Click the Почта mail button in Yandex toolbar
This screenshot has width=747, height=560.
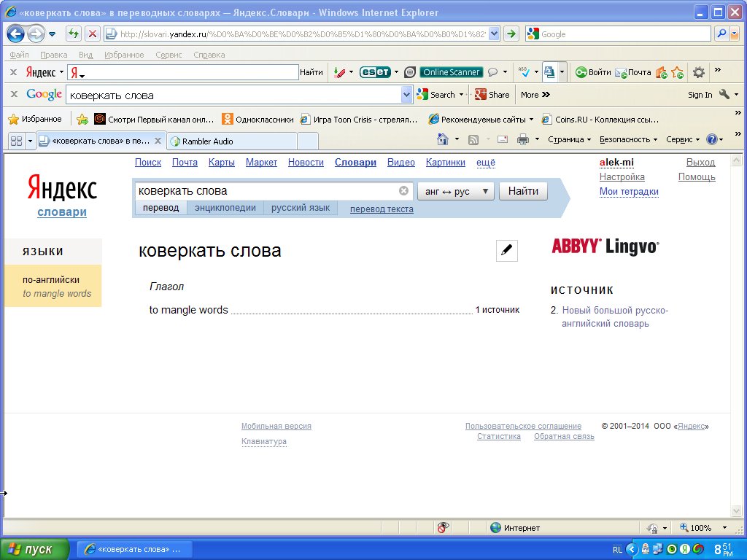pyautogui.click(x=633, y=72)
